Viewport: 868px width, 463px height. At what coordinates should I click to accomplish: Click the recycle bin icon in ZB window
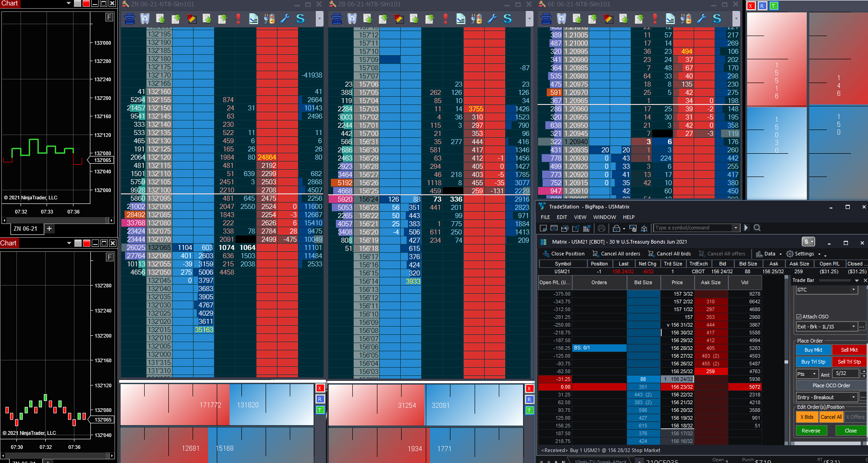click(x=352, y=19)
